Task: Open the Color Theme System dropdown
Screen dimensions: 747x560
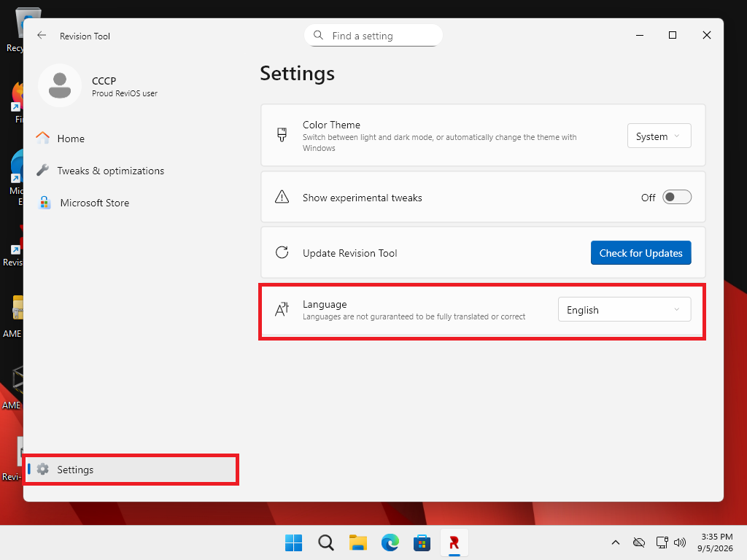Action: tap(659, 136)
